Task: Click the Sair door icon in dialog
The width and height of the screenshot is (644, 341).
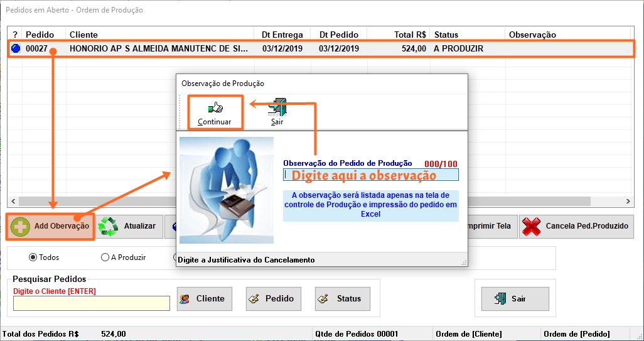Action: 277,107
